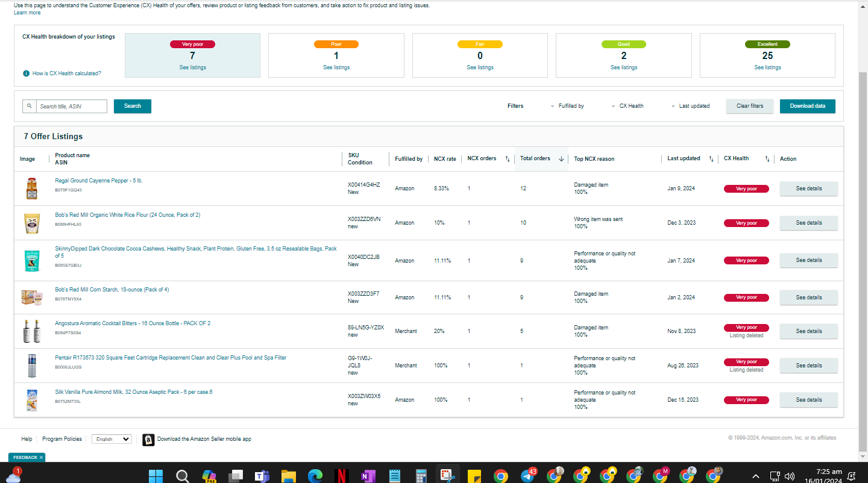The height and width of the screenshot is (483, 868).
Task: Click the 8.33% NCX rate value
Action: tap(441, 189)
